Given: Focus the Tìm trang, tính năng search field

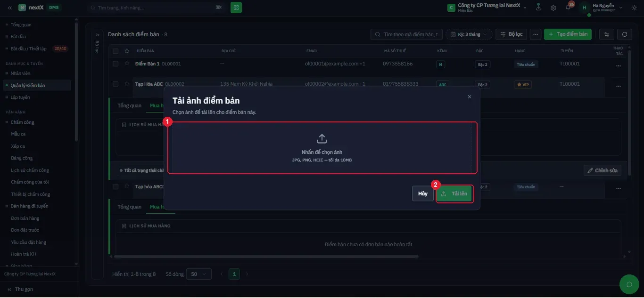Looking at the screenshot, I should click(x=156, y=8).
